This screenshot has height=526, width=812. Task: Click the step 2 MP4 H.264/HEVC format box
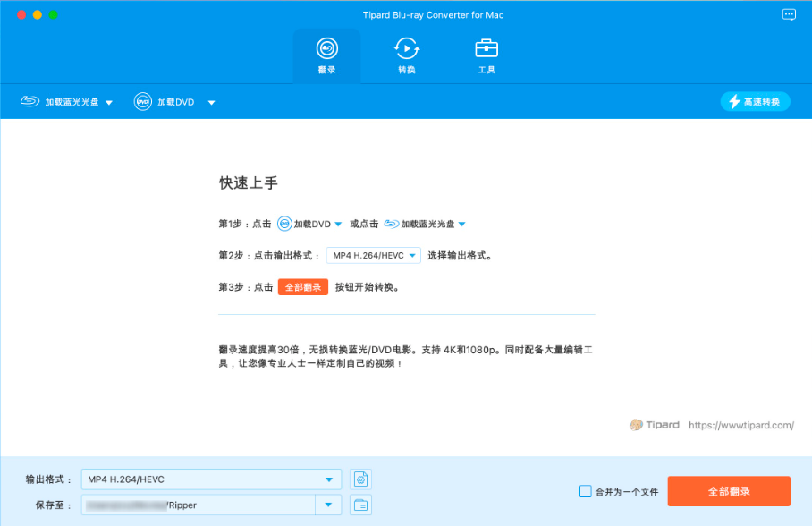click(x=374, y=256)
